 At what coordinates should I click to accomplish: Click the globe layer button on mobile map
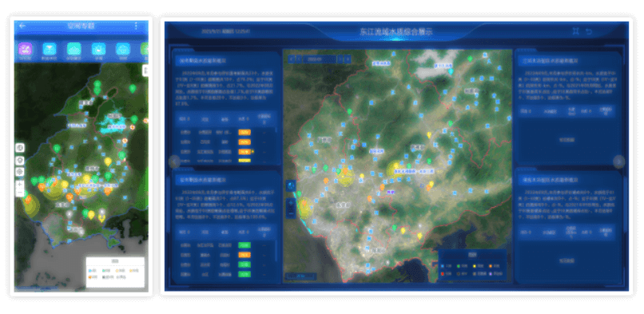[20, 148]
